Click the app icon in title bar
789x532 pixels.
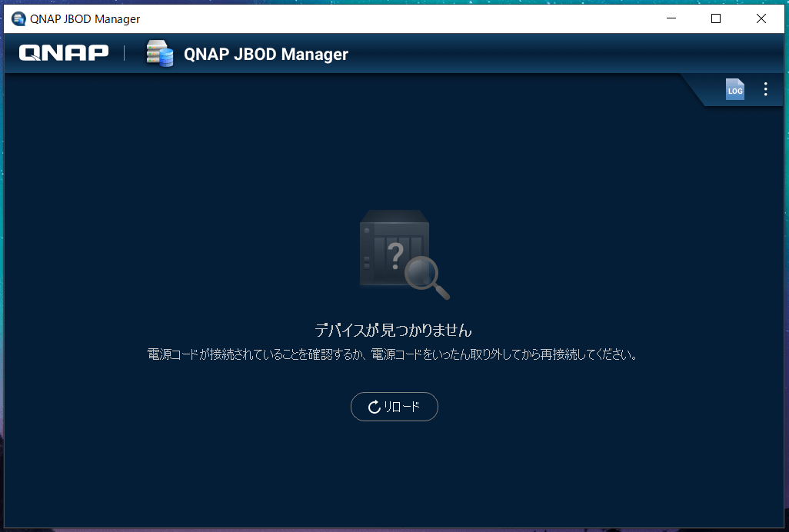coord(18,19)
